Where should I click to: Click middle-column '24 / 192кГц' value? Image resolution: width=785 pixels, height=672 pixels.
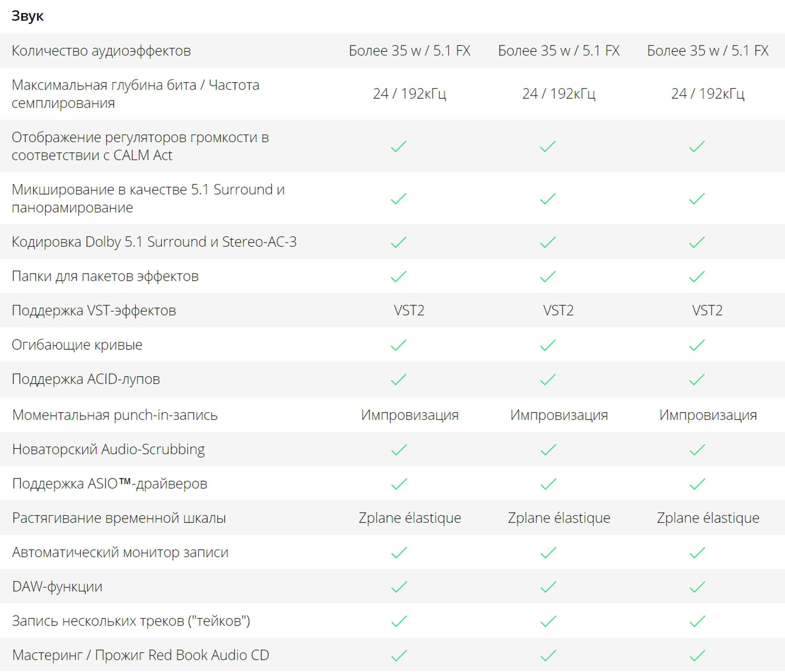558,94
